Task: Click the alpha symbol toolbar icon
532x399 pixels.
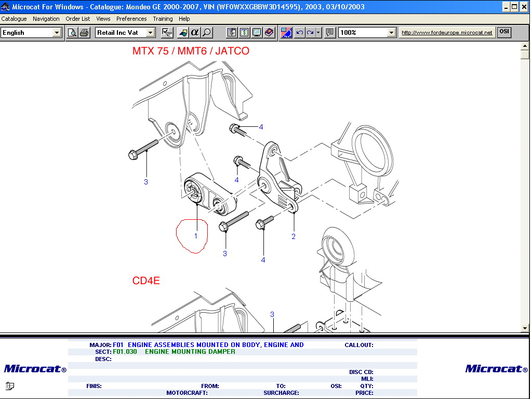Action: point(195,33)
